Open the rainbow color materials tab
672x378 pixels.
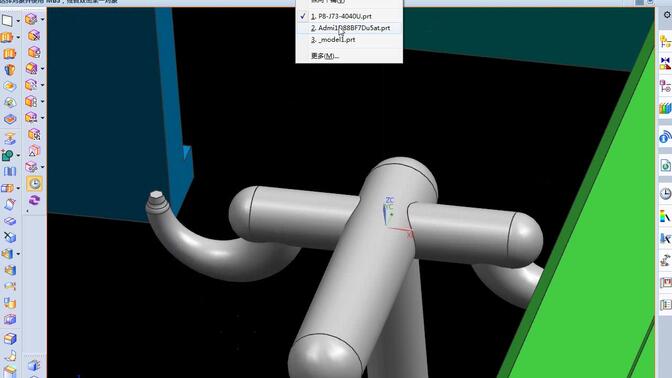coord(665,216)
